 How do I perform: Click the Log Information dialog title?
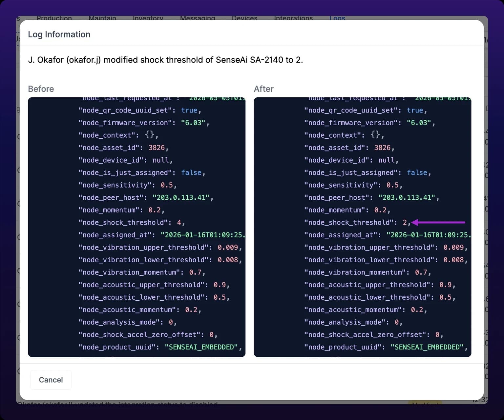(59, 34)
